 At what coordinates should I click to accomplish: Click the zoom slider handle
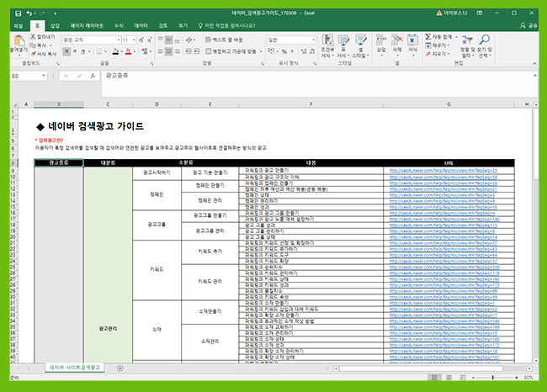pyautogui.click(x=492, y=378)
